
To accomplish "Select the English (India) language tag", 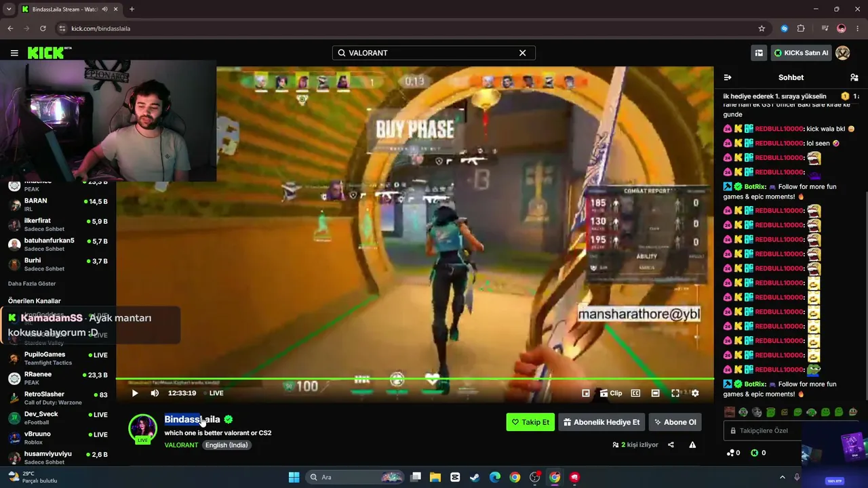I will pyautogui.click(x=226, y=445).
